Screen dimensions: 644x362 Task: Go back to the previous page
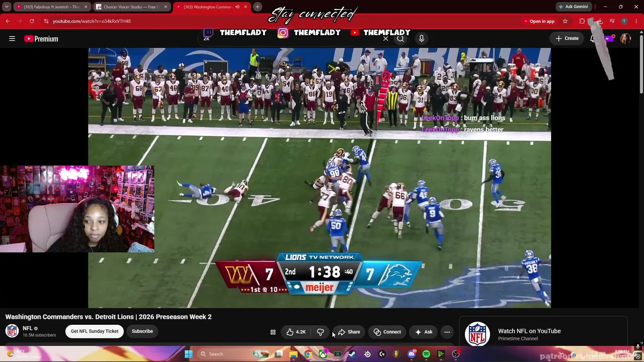[8, 21]
